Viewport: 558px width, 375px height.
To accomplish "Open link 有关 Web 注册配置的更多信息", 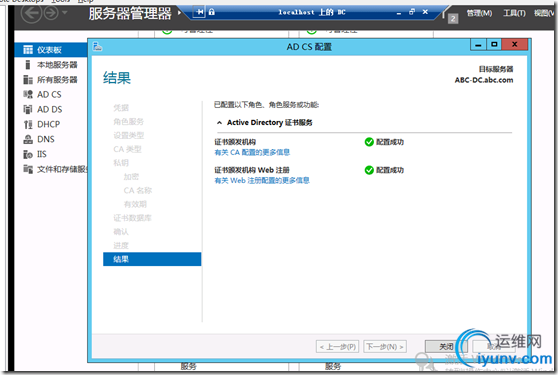I will click(262, 180).
